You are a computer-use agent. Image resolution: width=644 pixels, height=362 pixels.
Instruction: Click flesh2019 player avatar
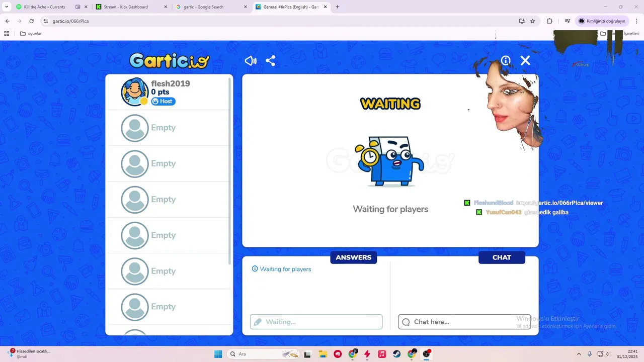(134, 92)
